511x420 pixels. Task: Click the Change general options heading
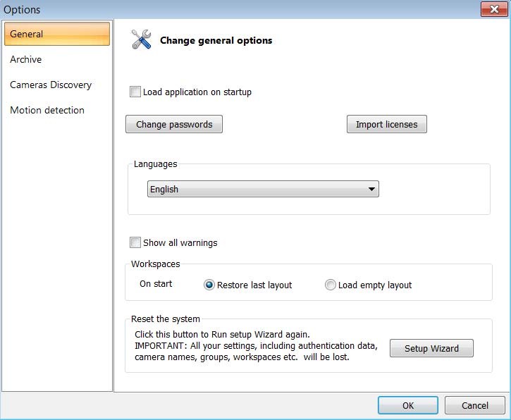[x=216, y=40]
